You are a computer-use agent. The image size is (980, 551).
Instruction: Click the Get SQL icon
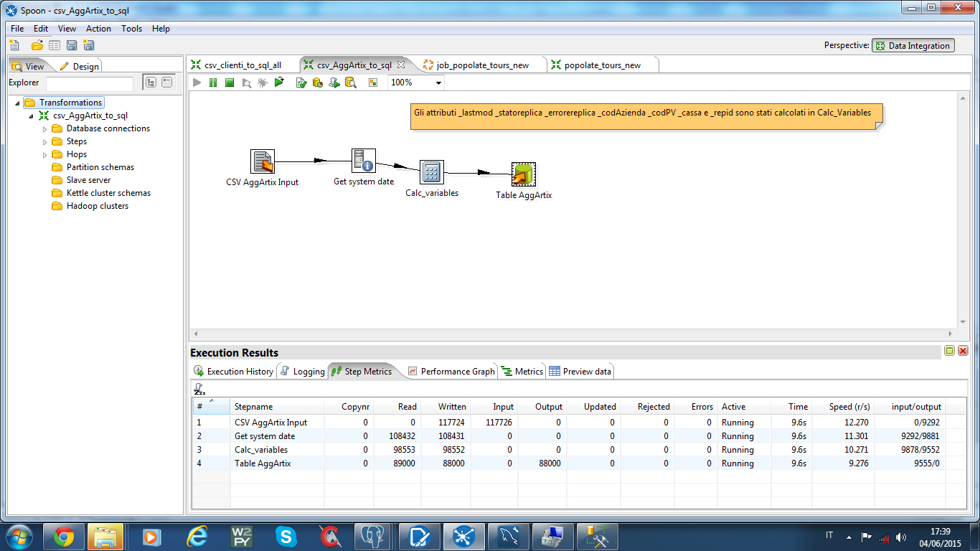334,83
